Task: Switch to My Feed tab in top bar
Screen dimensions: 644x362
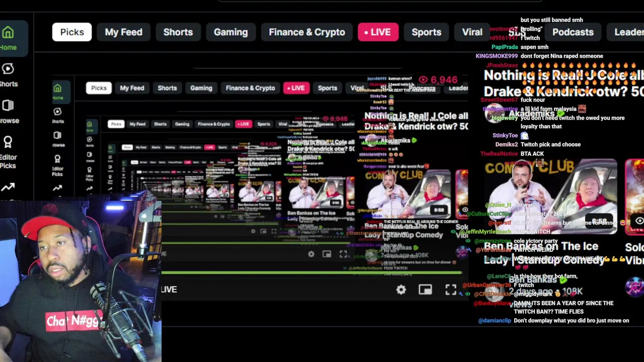Action: point(123,32)
